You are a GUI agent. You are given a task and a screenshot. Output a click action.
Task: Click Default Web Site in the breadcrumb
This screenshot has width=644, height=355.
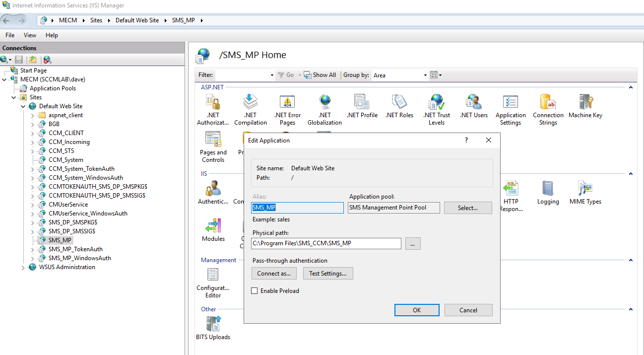click(x=137, y=20)
